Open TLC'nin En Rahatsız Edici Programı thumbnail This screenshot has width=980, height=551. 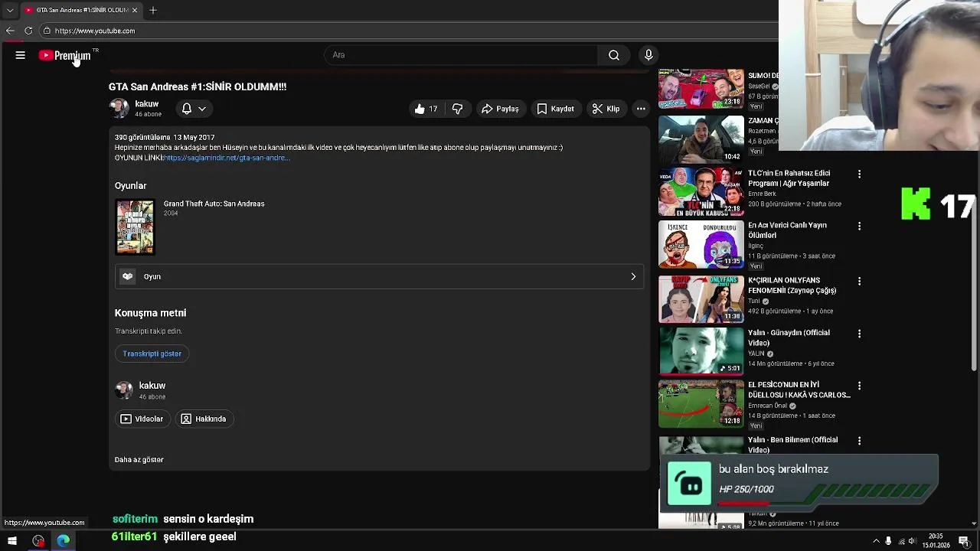pos(701,191)
